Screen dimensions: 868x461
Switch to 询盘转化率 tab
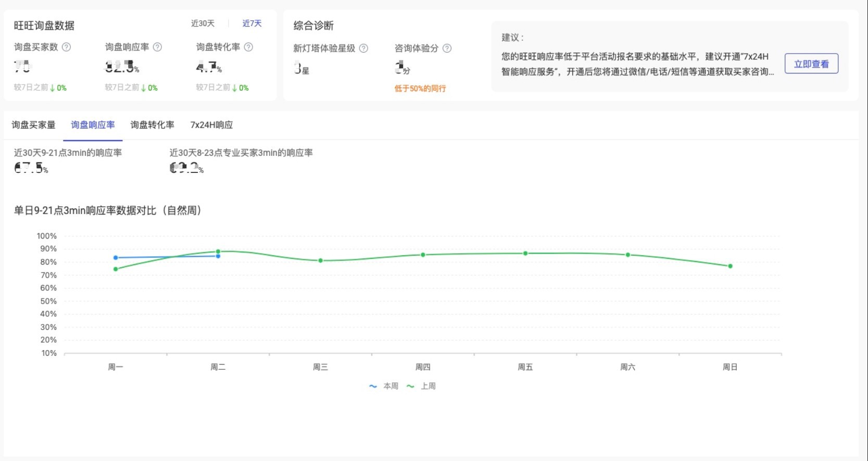point(152,125)
